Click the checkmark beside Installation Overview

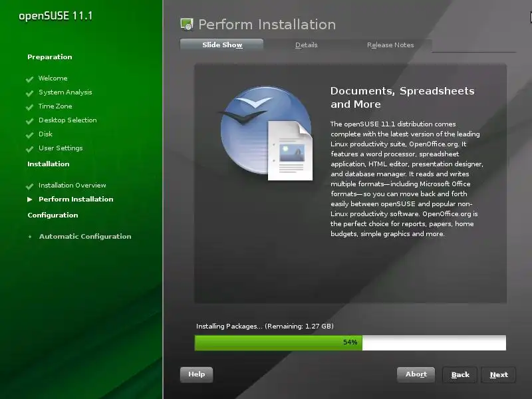coord(29,186)
